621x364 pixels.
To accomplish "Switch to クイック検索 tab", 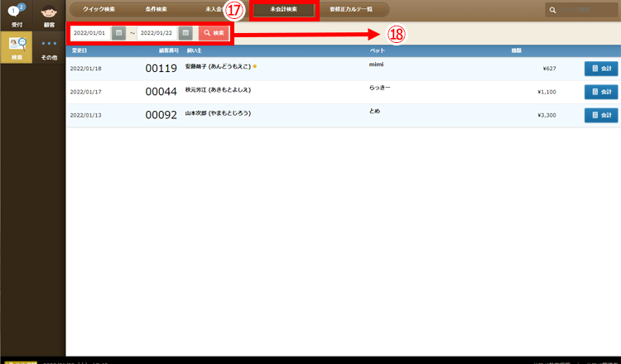I will pos(99,9).
